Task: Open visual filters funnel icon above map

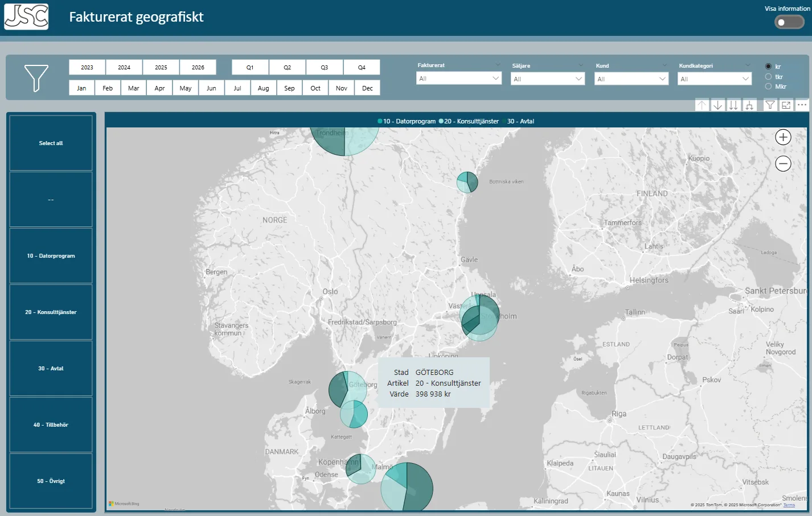Action: (x=770, y=105)
